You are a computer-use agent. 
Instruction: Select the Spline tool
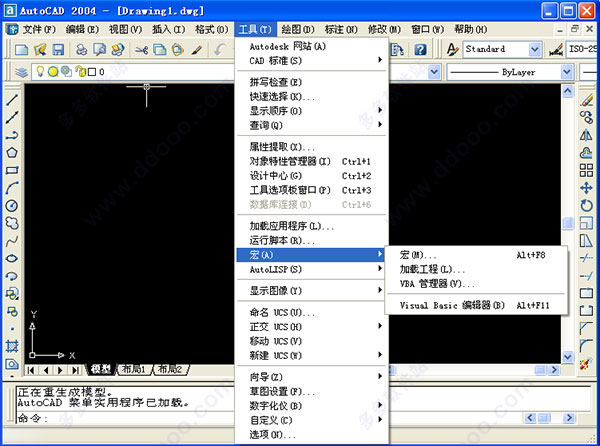tap(11, 241)
